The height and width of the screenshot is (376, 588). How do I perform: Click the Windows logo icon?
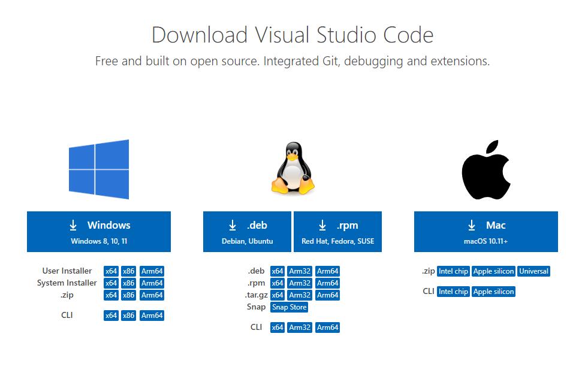(x=99, y=169)
